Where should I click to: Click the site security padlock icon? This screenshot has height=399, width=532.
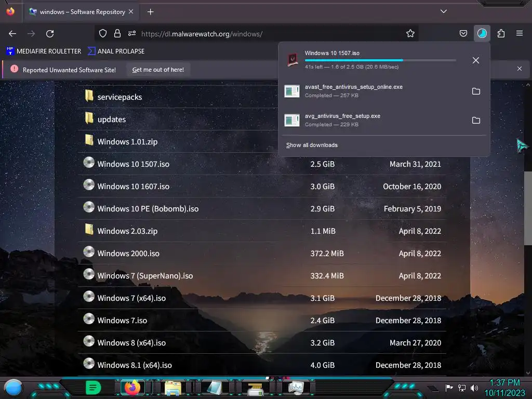coord(117,33)
